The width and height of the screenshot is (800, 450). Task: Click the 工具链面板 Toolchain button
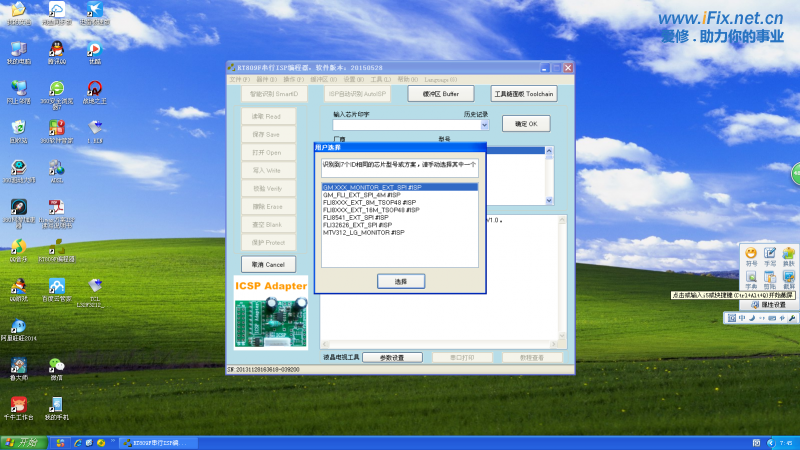click(x=524, y=94)
